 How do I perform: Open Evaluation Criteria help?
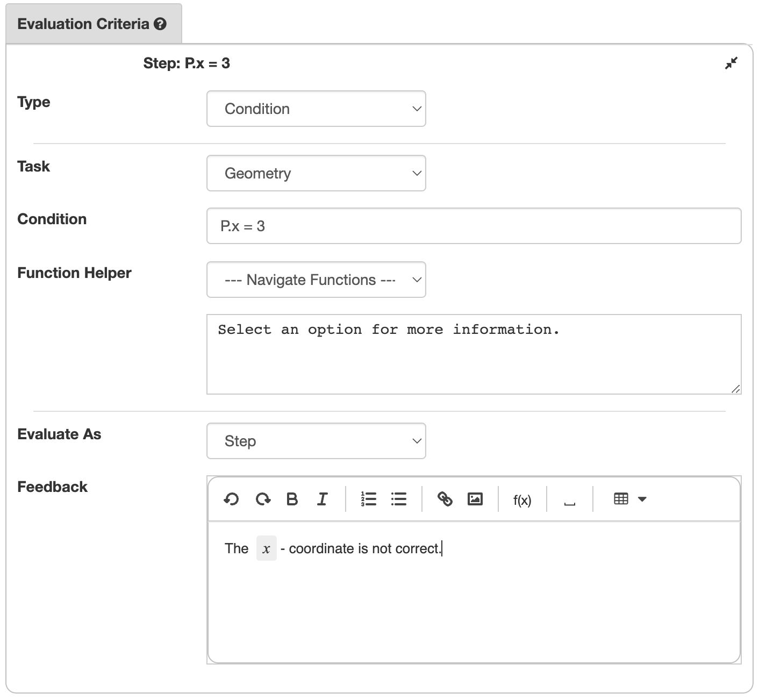point(160,24)
